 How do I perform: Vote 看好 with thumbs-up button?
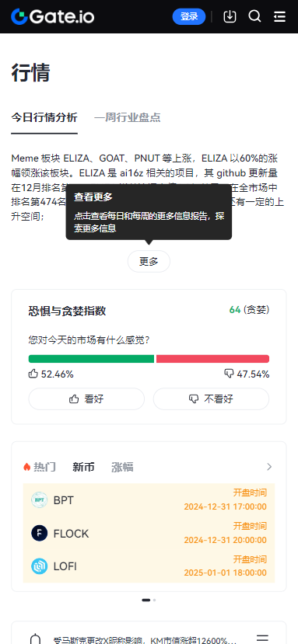(x=86, y=399)
